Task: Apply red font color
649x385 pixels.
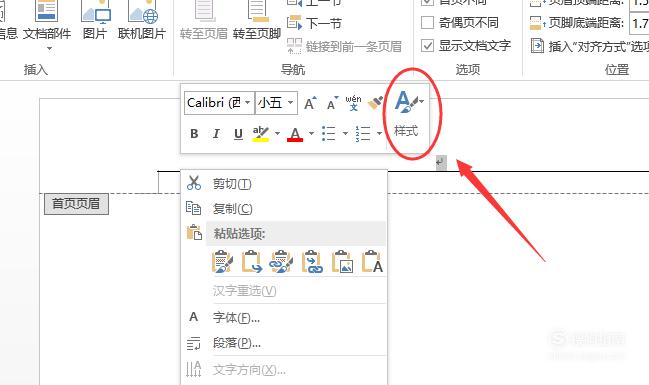Action: [x=295, y=134]
